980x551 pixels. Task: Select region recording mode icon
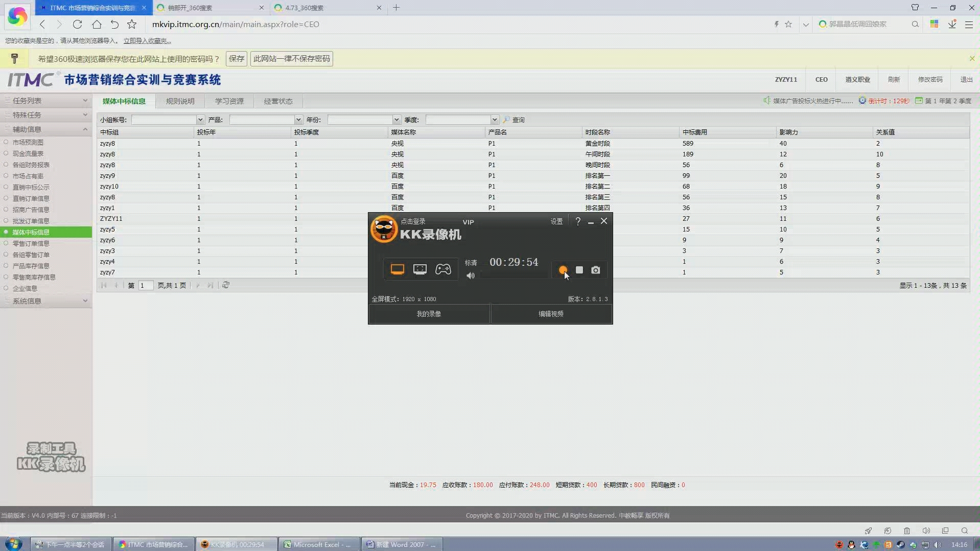pyautogui.click(x=420, y=269)
